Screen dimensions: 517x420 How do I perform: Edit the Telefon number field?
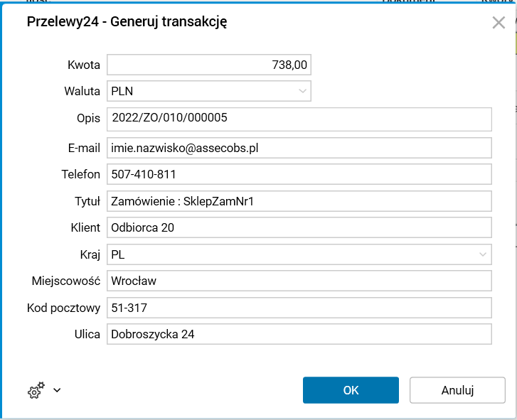299,174
